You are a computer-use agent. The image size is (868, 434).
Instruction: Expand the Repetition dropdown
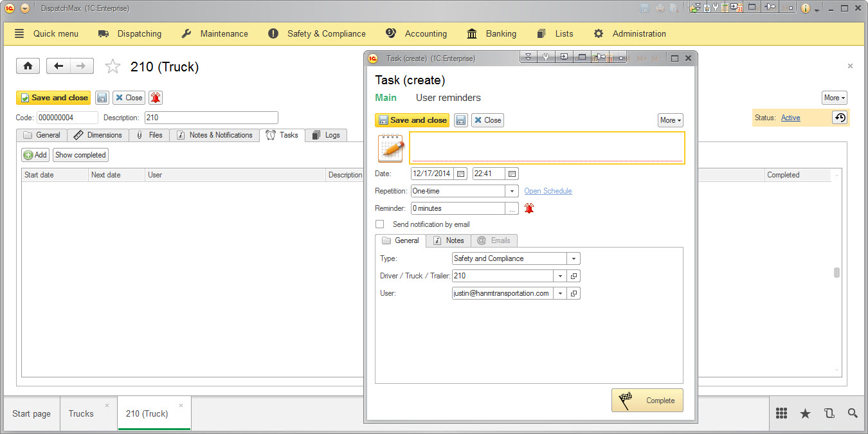[x=512, y=191]
